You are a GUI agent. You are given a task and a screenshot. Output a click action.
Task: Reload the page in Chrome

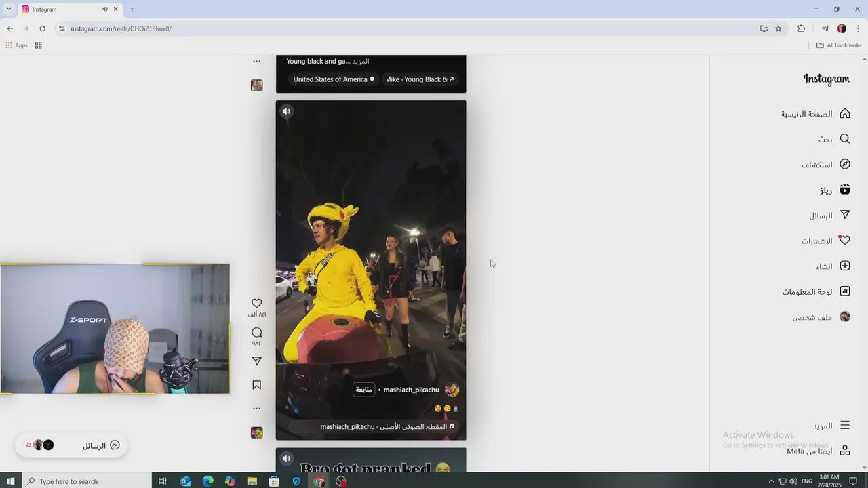click(42, 28)
